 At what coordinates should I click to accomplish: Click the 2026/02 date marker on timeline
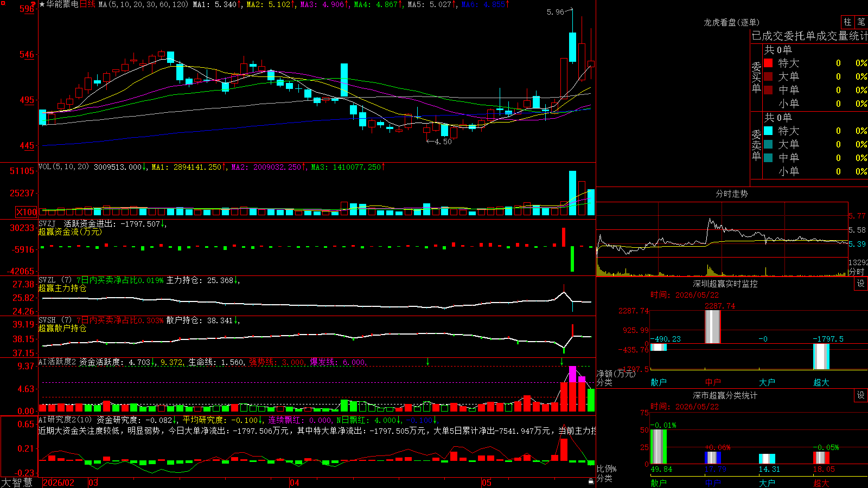point(58,483)
